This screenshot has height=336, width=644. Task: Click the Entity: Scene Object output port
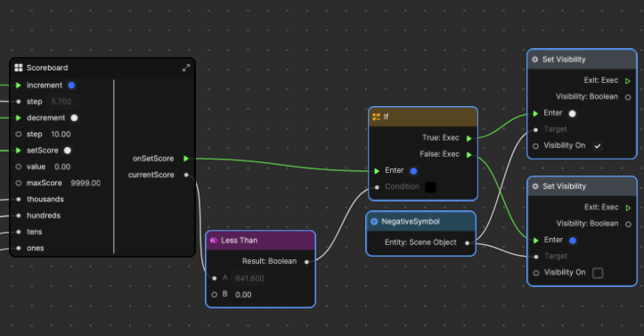coord(467,242)
